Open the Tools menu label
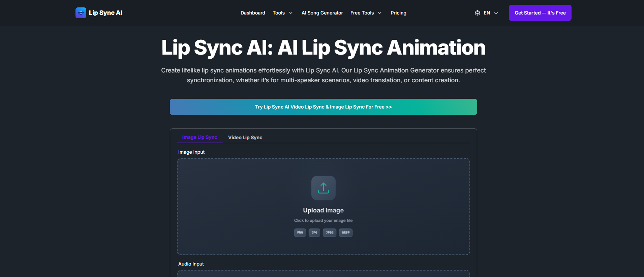644x277 pixels. [x=279, y=13]
